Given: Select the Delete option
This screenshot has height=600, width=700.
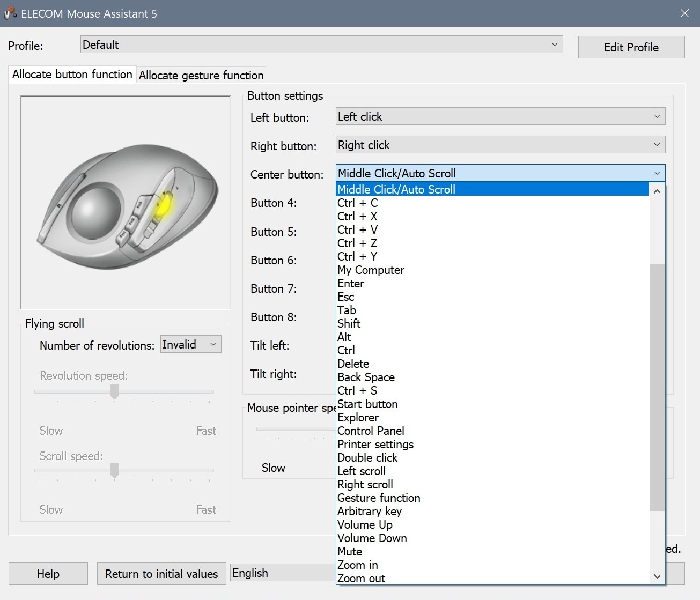Looking at the screenshot, I should (x=492, y=364).
